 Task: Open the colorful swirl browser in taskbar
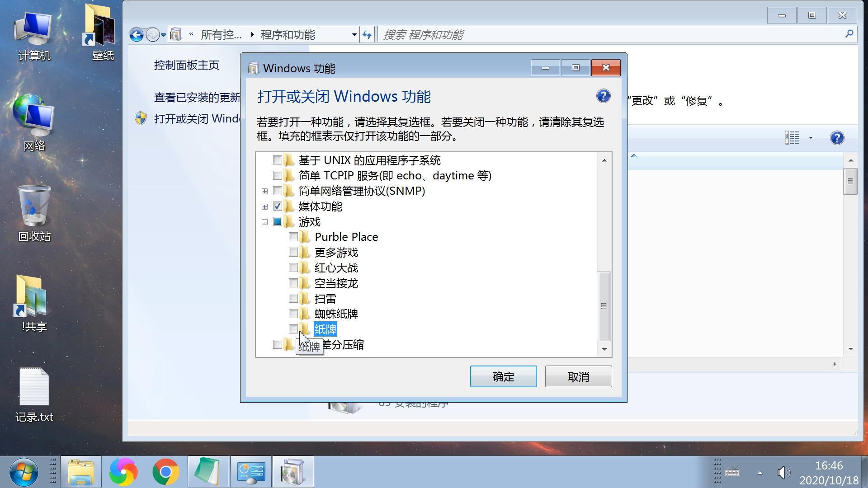click(x=123, y=472)
